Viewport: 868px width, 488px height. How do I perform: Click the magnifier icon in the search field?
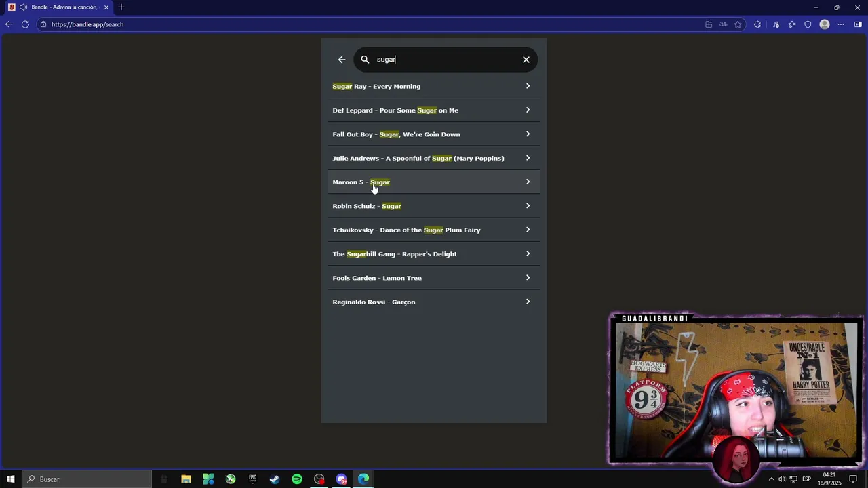coord(365,60)
